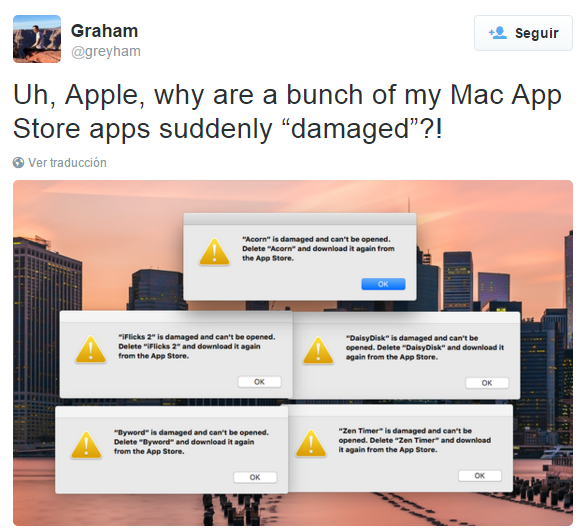Click the Acorn dialog title bar

[300, 219]
